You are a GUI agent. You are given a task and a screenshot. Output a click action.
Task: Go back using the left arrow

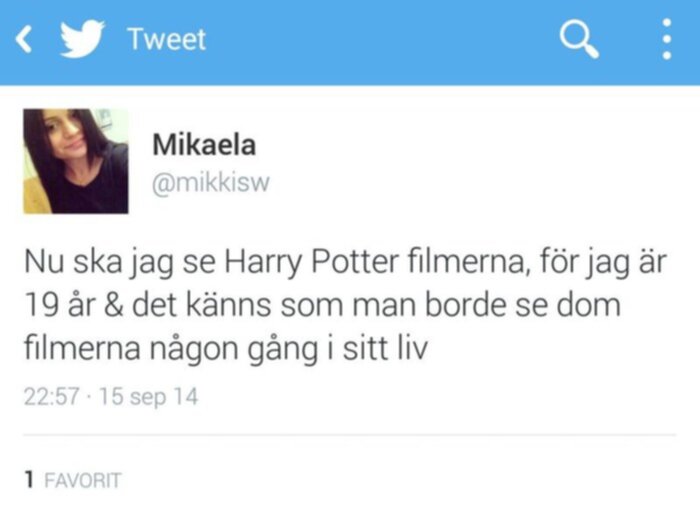24,39
